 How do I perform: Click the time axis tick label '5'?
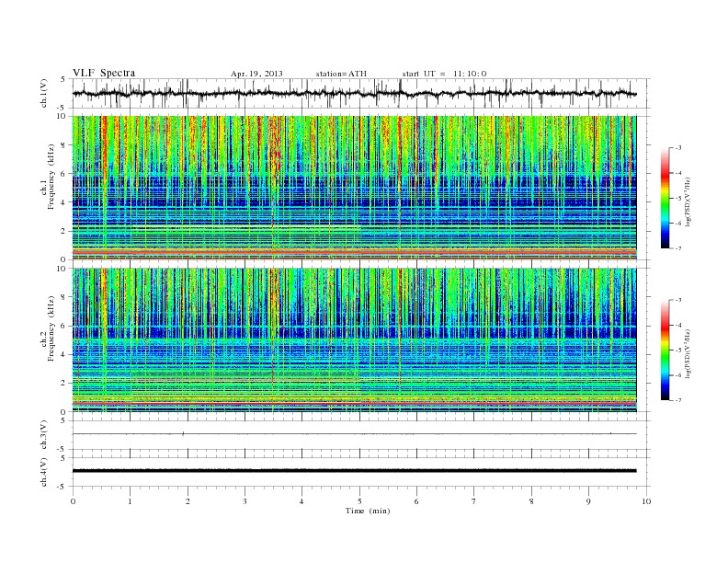[x=359, y=501]
